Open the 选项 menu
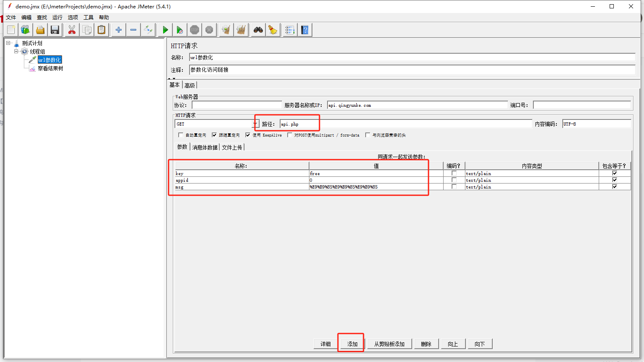 pyautogui.click(x=73, y=17)
